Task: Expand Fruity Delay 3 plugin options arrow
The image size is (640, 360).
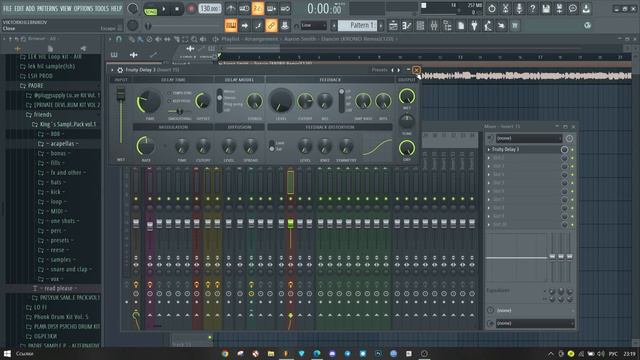Action: click(x=112, y=70)
